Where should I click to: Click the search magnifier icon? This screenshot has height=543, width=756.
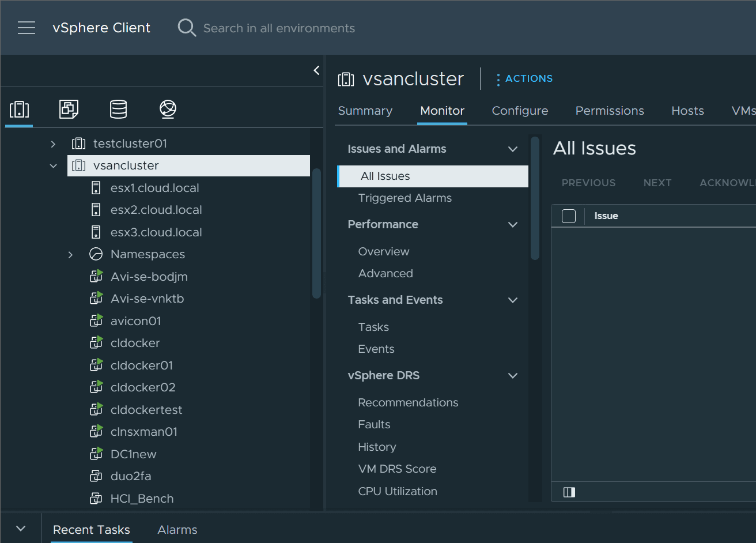[187, 27]
